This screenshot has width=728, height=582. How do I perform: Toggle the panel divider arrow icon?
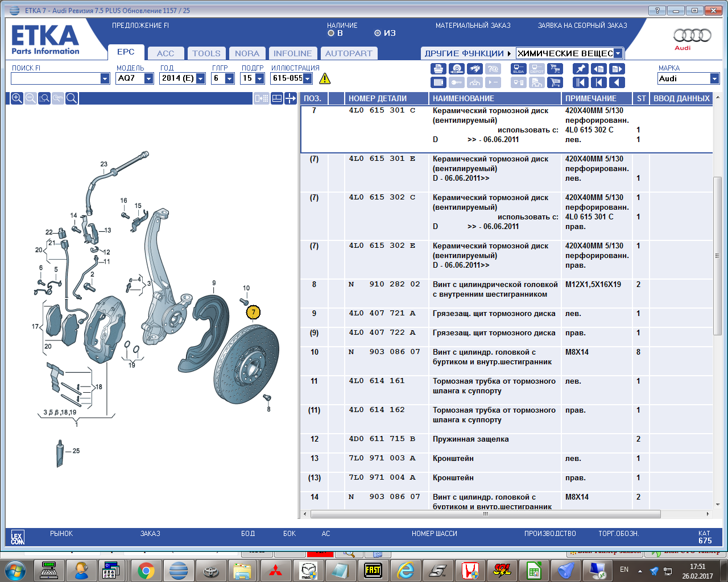pos(291,98)
